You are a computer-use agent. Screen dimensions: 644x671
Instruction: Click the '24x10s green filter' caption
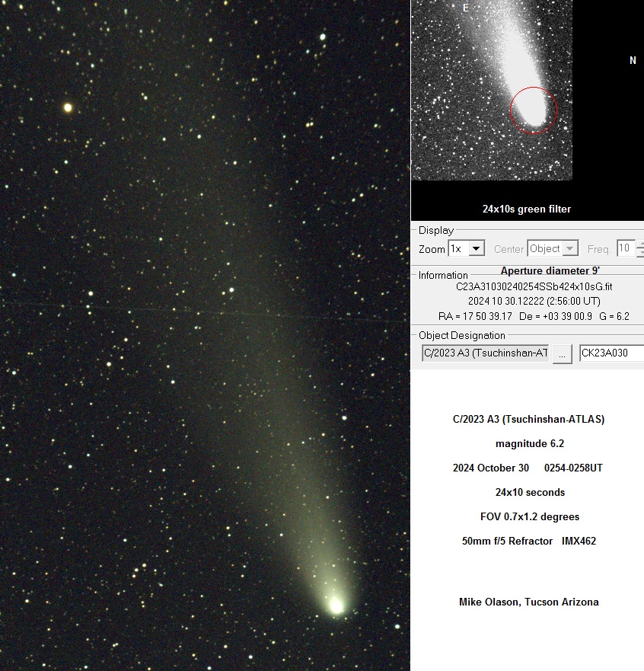[x=526, y=209]
